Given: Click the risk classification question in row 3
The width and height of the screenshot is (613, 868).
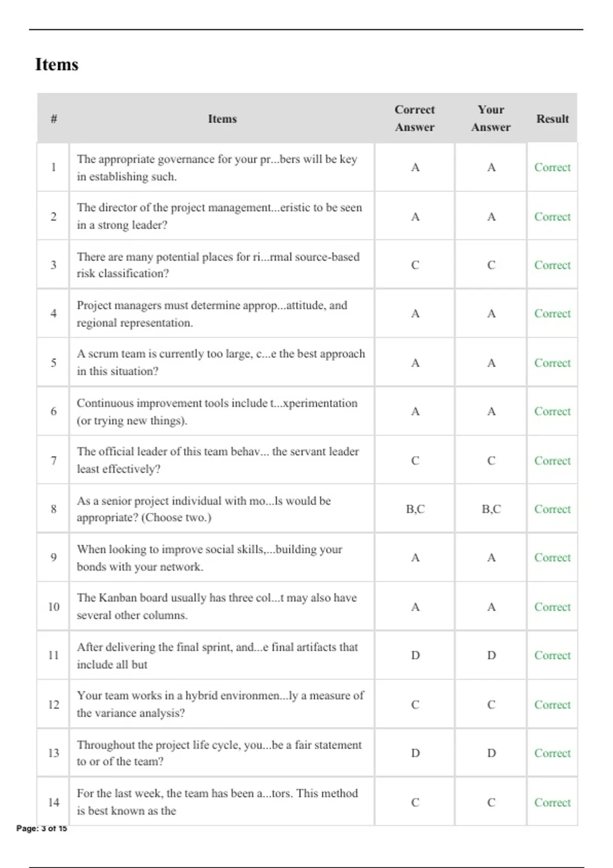Looking at the screenshot, I should (x=218, y=265).
